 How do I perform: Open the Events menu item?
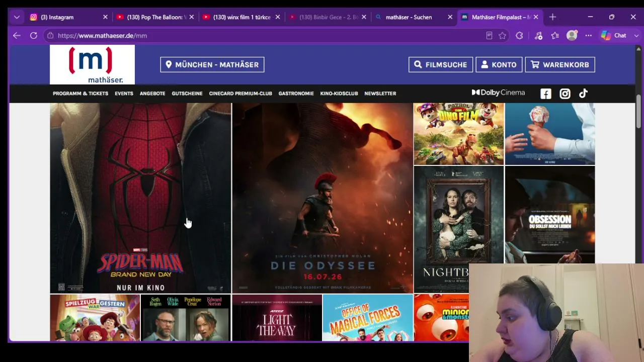coord(124,94)
